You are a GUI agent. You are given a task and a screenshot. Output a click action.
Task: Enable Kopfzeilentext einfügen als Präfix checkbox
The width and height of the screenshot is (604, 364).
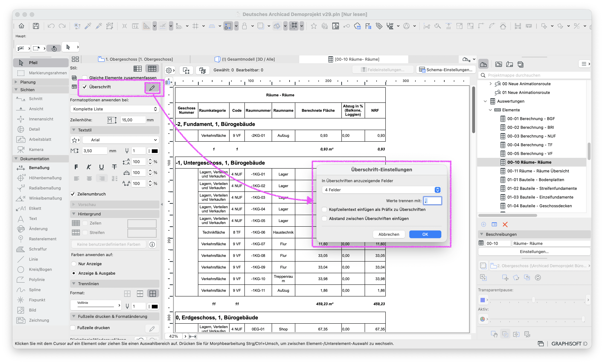point(324,209)
